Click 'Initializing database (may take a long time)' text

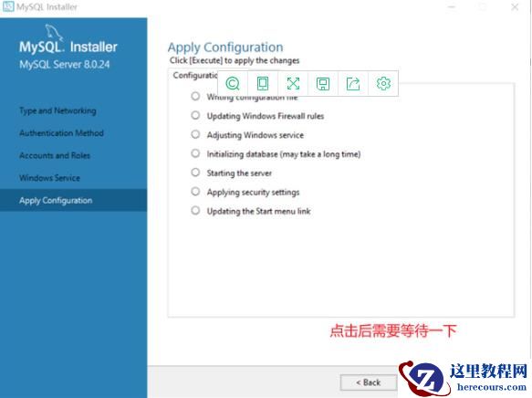point(284,154)
